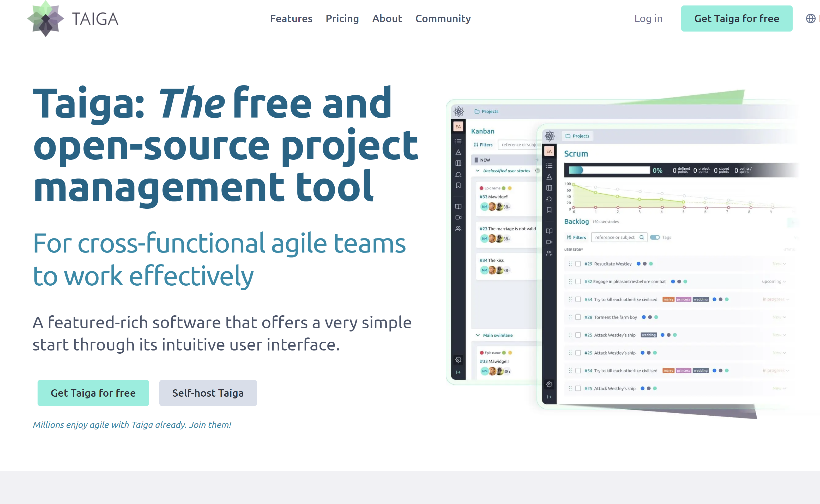Viewport: 820px width, 504px height.
Task: Open the list icon in Scrum sidebar
Action: (549, 166)
